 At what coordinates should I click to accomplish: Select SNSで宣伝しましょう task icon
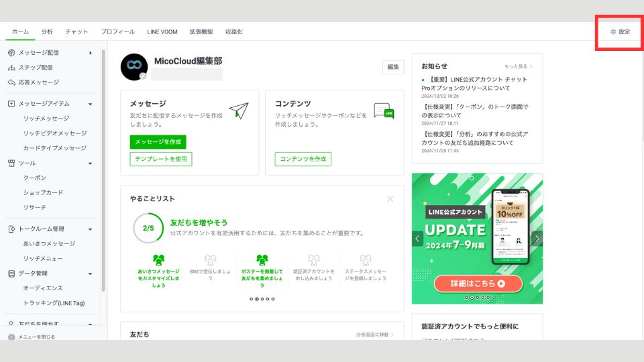tap(210, 259)
